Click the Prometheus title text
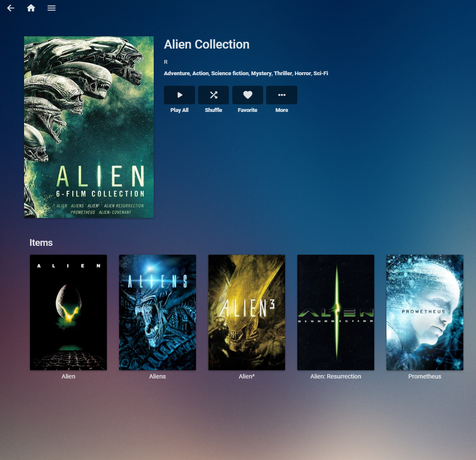The image size is (476, 460). click(425, 376)
